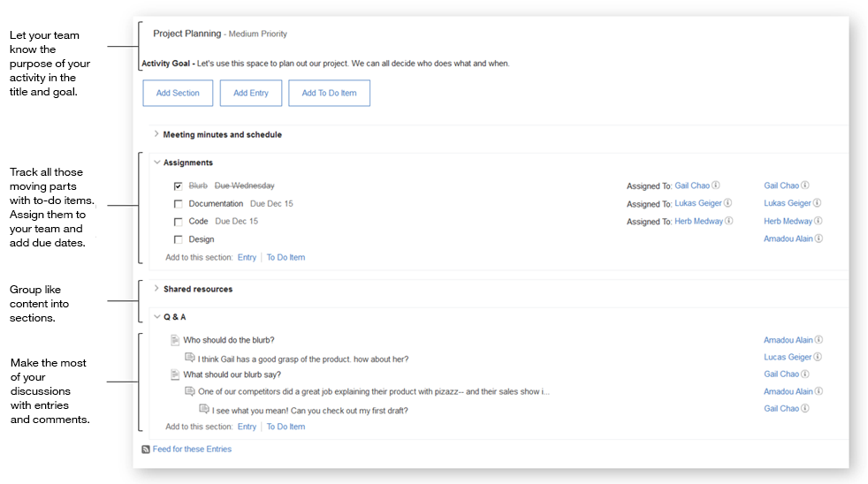Check off the Documentation to-do item
Image resolution: width=868 pixels, height=484 pixels.
tap(179, 204)
